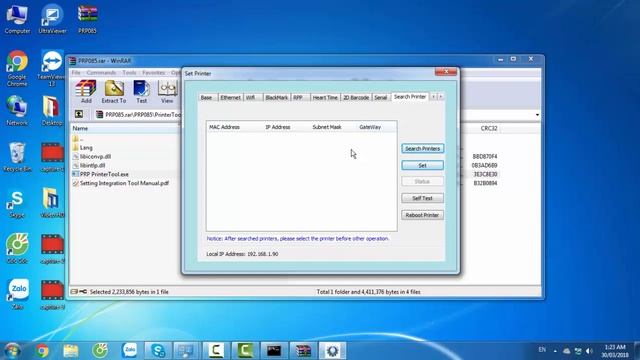Select Recycle Bin icon
This screenshot has width=640, height=360.
(17, 157)
